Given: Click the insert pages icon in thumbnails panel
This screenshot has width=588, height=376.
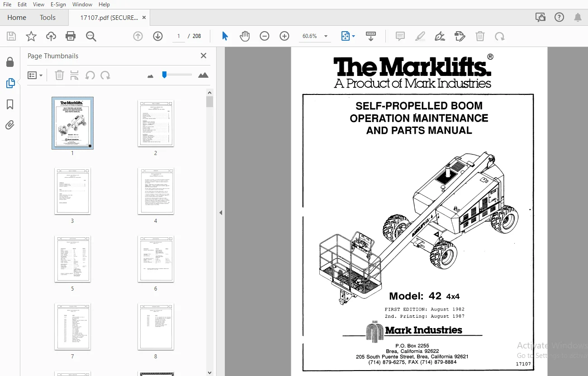Looking at the screenshot, I should [75, 75].
